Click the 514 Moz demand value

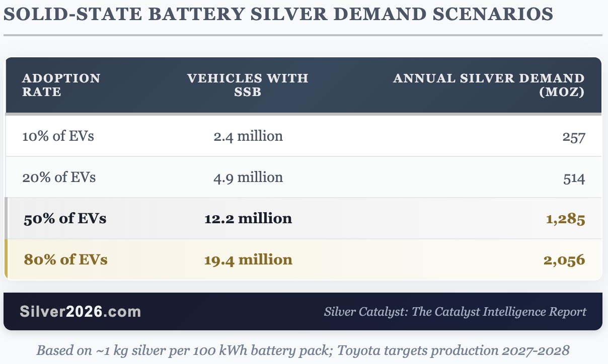pyautogui.click(x=574, y=178)
